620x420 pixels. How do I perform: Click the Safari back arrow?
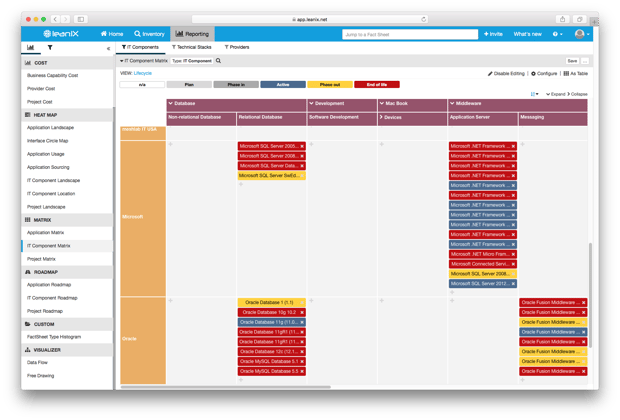pyautogui.click(x=55, y=19)
